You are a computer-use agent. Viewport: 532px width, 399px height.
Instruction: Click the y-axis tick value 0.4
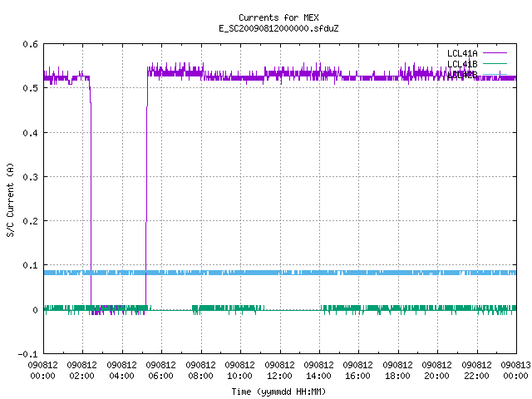pyautogui.click(x=30, y=133)
